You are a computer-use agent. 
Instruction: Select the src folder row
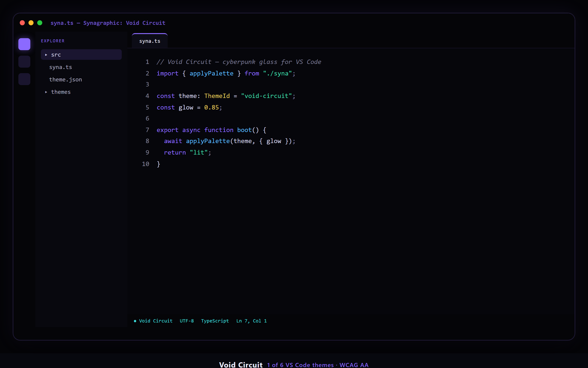(x=81, y=55)
